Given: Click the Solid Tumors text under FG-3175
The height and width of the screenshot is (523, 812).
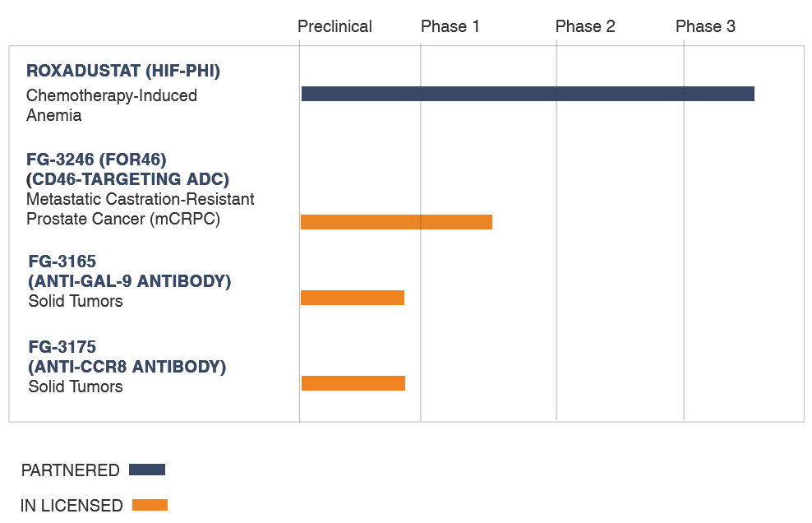Looking at the screenshot, I should pos(76,386).
